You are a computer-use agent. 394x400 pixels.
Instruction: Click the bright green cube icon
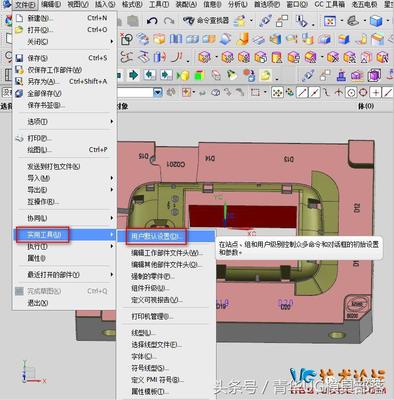tap(199, 75)
